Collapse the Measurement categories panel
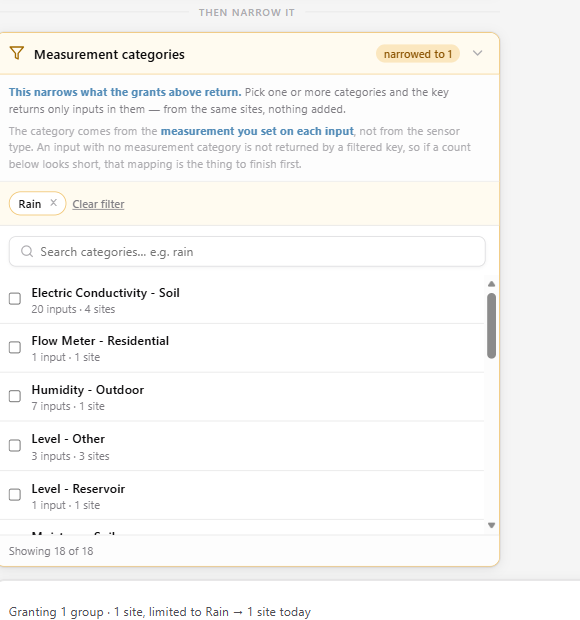This screenshot has height=620, width=580. 478,53
